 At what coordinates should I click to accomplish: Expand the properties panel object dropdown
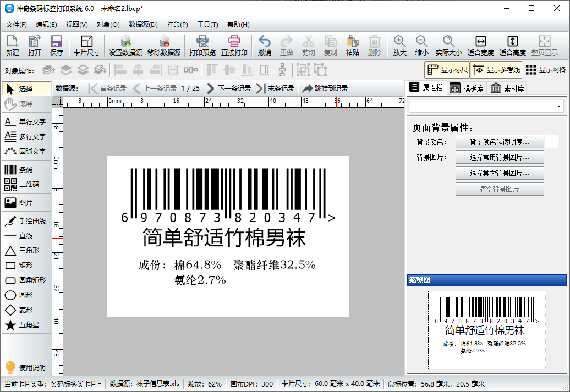click(x=558, y=107)
